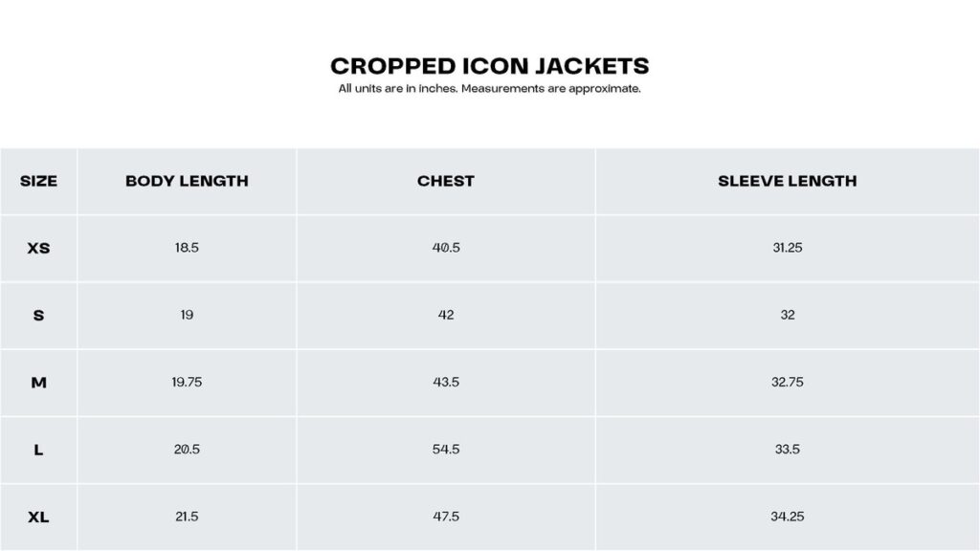The height and width of the screenshot is (551, 980).
Task: Select M body length value 19.75
Action: point(187,382)
